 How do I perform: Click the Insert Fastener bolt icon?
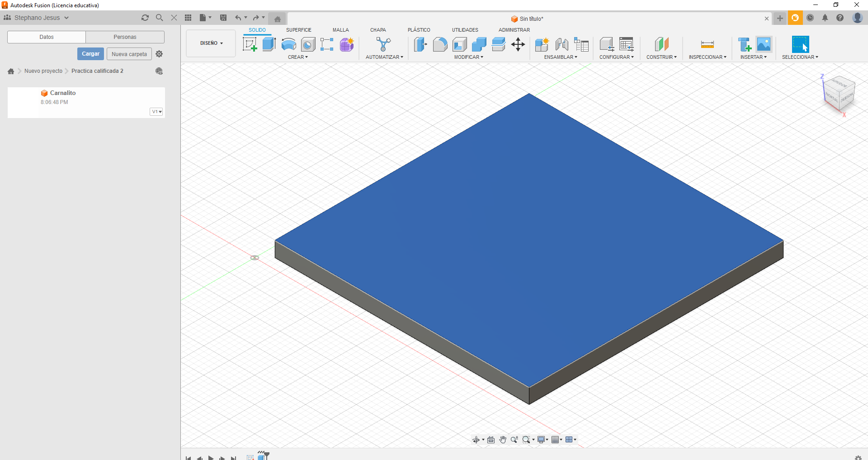(744, 44)
